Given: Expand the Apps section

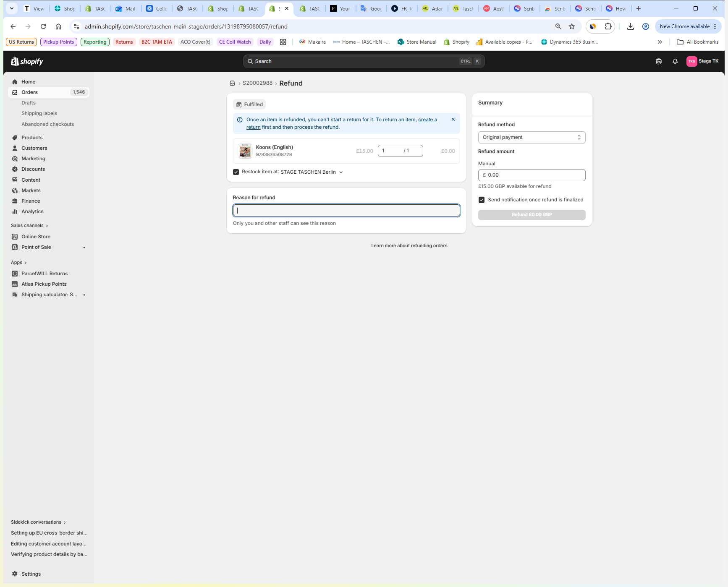Looking at the screenshot, I should coord(19,263).
